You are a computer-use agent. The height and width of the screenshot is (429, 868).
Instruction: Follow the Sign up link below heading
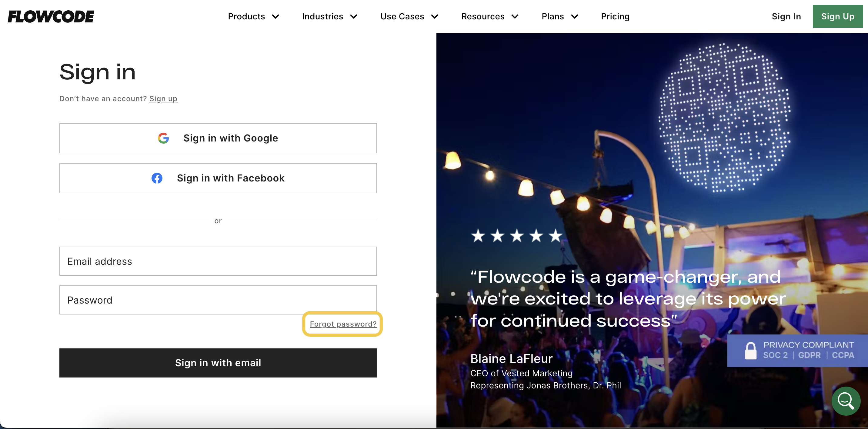coord(163,99)
